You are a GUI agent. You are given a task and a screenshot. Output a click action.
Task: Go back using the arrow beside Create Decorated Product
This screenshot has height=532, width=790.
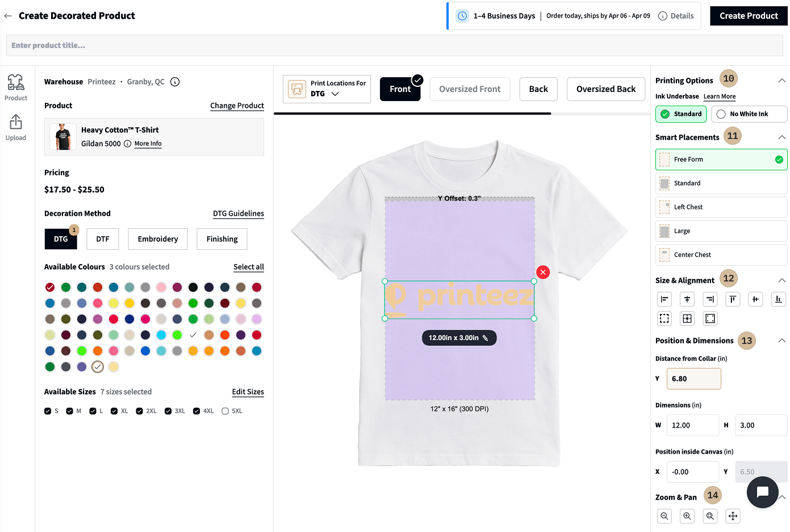(x=8, y=16)
